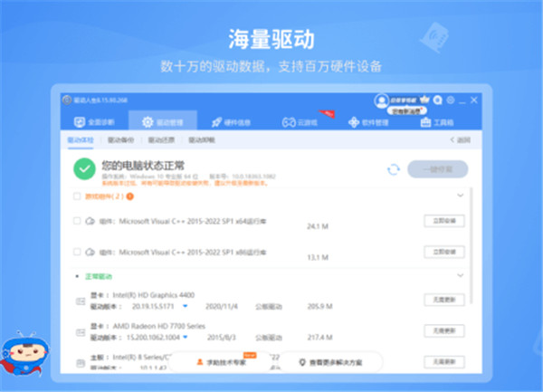
Task: Tick checkbox for Visual C++ x86 runtime
Action: tap(77, 252)
